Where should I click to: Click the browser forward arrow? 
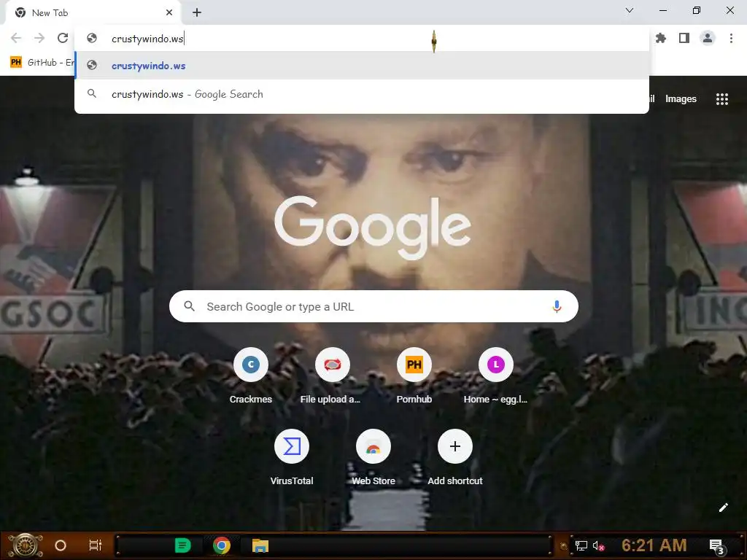click(39, 38)
